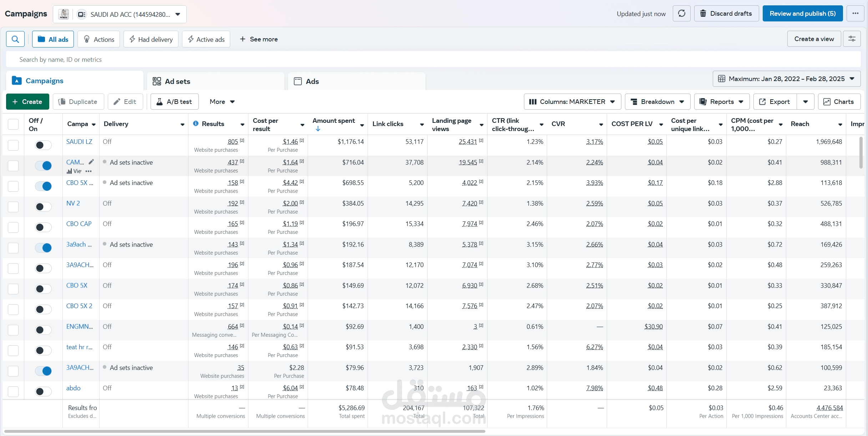The image size is (868, 436).
Task: Turn on the SAUDI LZ campaign toggle
Action: click(x=43, y=145)
